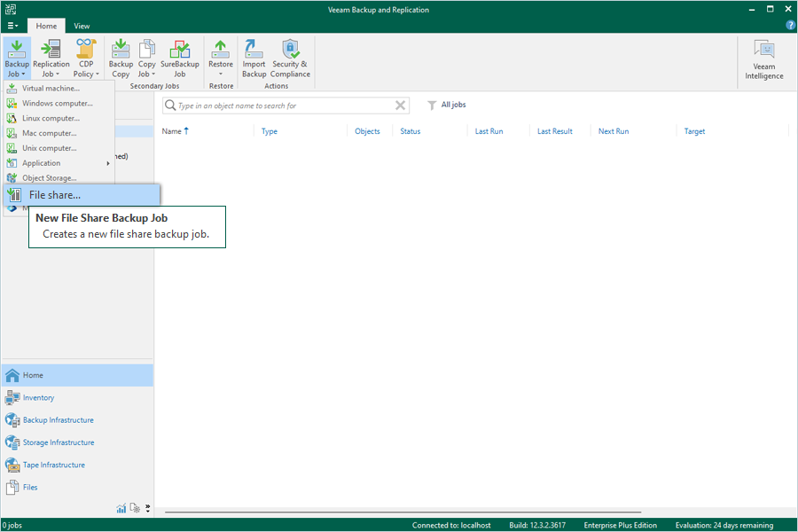Open the CDP Policy dropdown

(86, 58)
